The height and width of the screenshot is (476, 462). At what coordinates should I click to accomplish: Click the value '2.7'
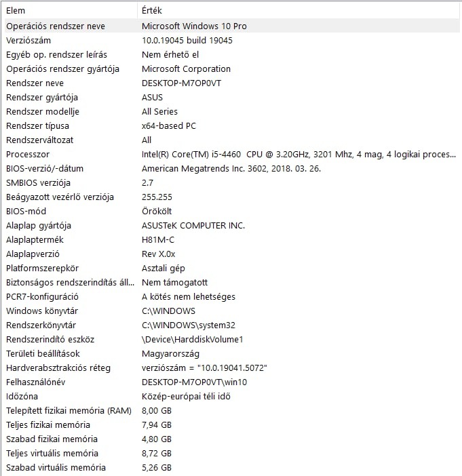pyautogui.click(x=147, y=183)
